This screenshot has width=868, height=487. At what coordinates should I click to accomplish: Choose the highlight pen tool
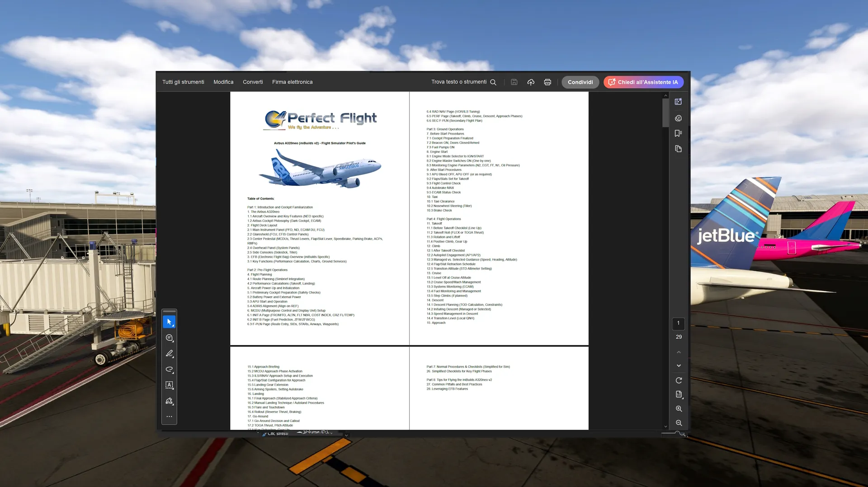coord(169,354)
